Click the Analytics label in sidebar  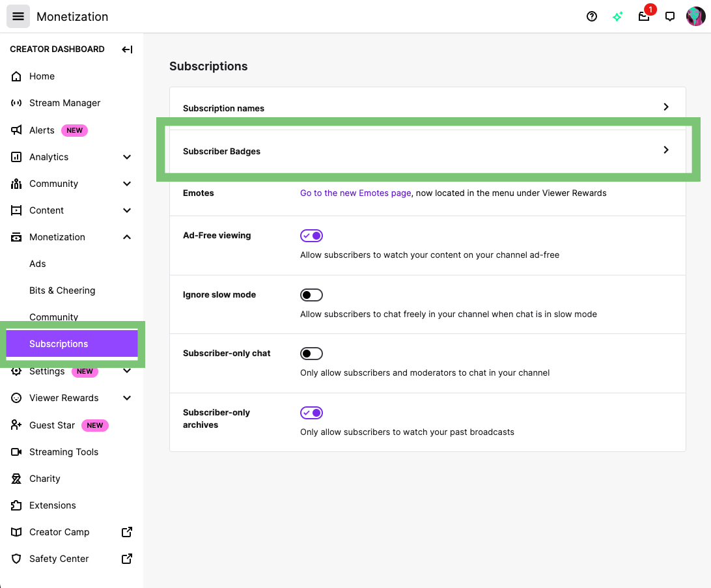point(49,158)
